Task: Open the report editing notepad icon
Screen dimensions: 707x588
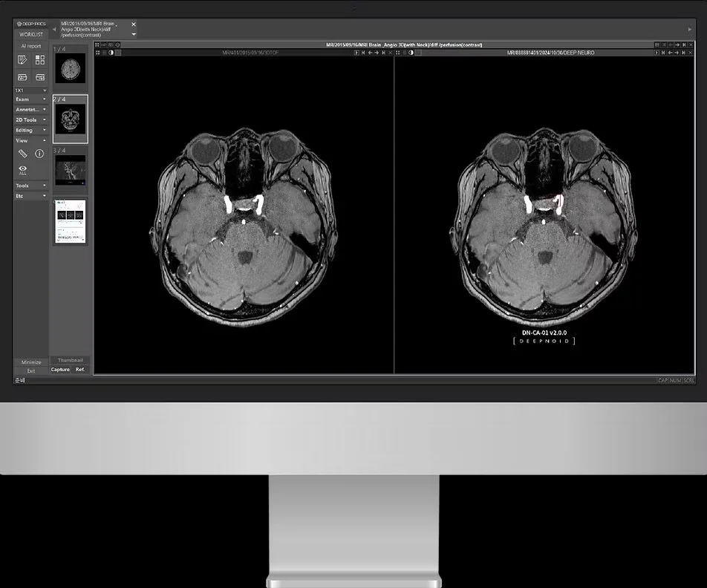Action: [x=22, y=60]
